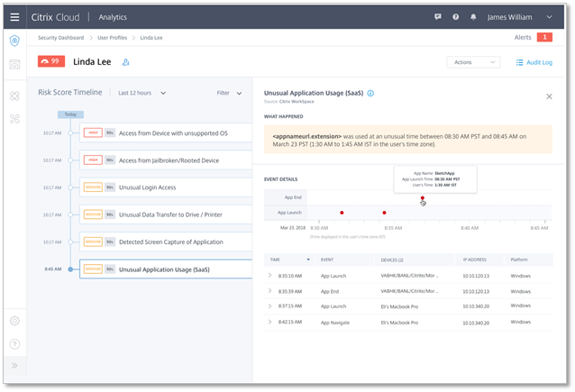Select Access from Device with unsupported OS
This screenshot has height=392, width=575.
point(166,133)
